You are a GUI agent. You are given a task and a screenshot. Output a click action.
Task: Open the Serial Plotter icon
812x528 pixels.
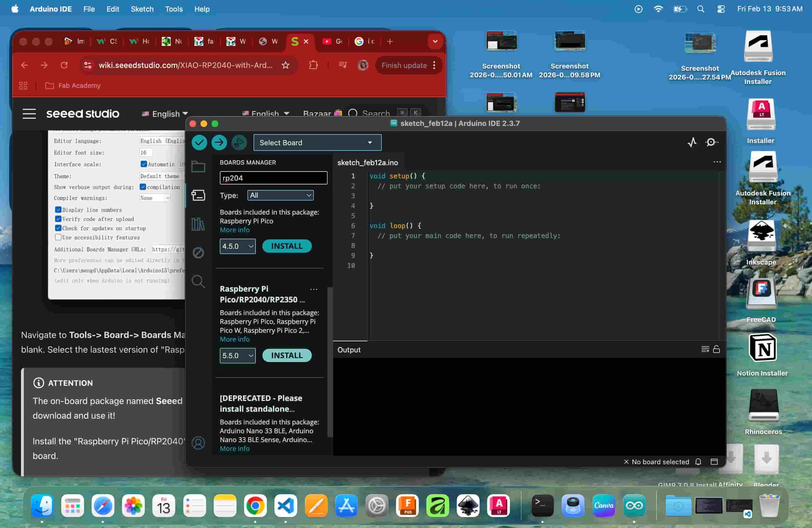tap(692, 142)
